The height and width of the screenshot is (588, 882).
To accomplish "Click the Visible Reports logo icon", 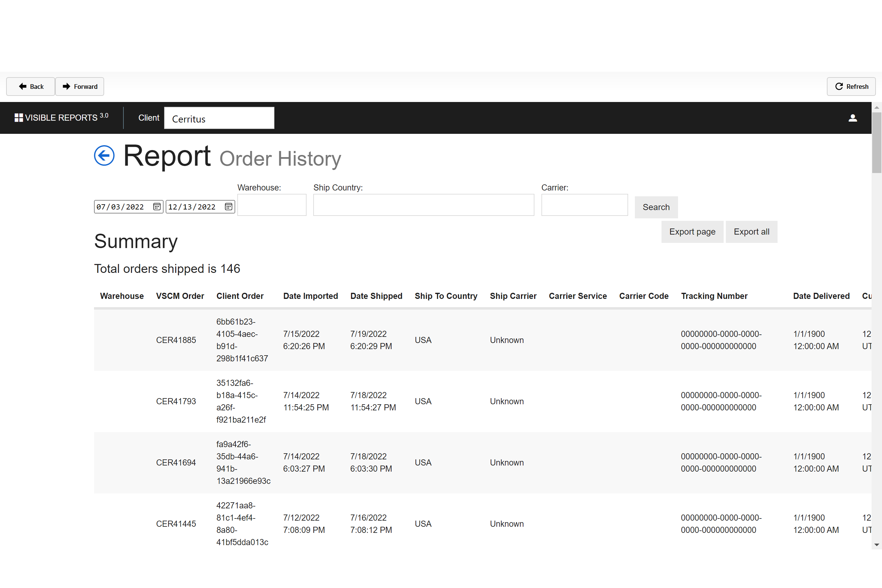I will click(x=18, y=118).
